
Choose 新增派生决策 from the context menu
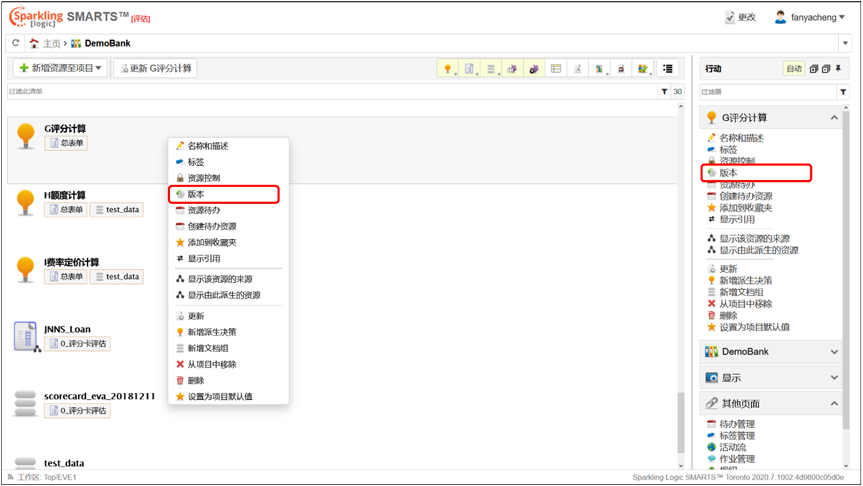pyautogui.click(x=212, y=332)
